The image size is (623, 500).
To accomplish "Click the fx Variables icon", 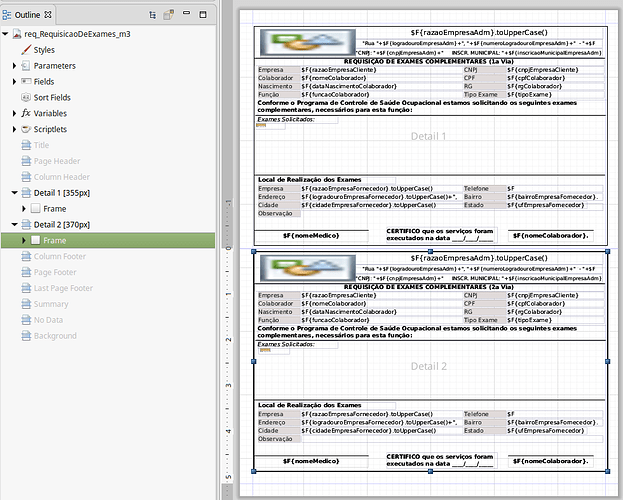I will click(26, 113).
